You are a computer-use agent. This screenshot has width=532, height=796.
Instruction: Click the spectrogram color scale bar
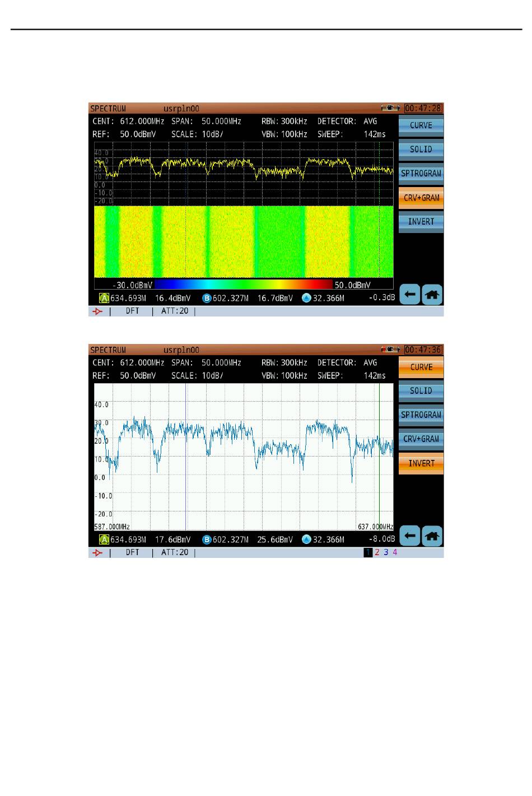[x=242, y=285]
